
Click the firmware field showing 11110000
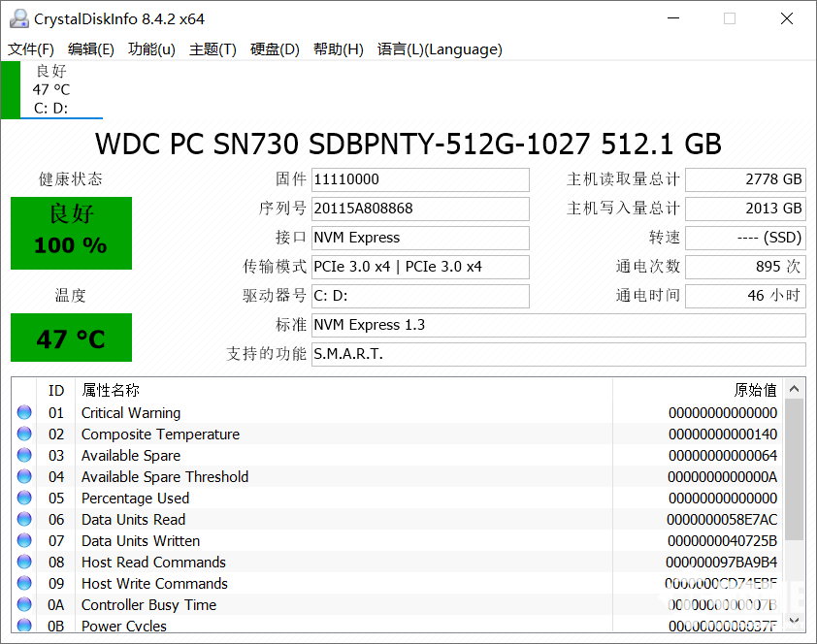tap(420, 179)
